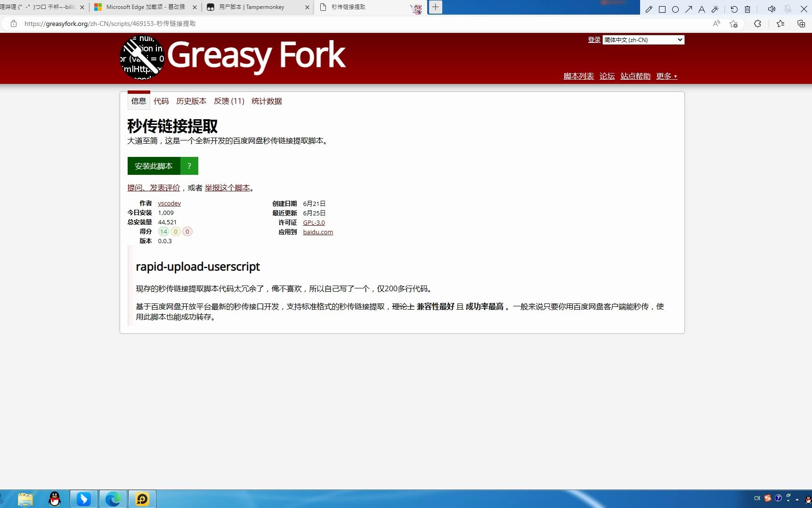Click the total installs value 44,521
812x508 pixels.
[x=167, y=222]
